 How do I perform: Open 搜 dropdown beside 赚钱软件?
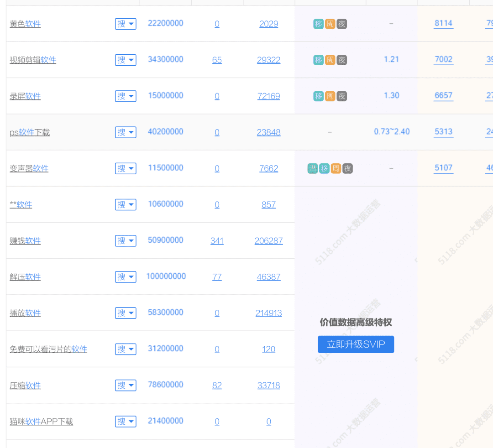tap(126, 240)
